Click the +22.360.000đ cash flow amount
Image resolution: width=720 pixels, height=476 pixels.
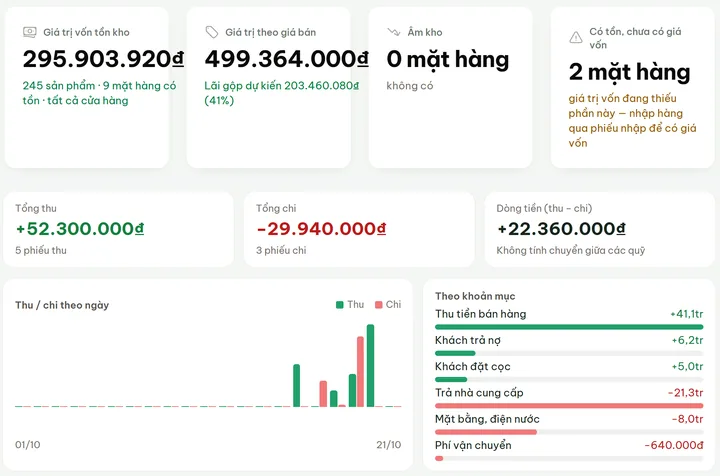point(561,229)
